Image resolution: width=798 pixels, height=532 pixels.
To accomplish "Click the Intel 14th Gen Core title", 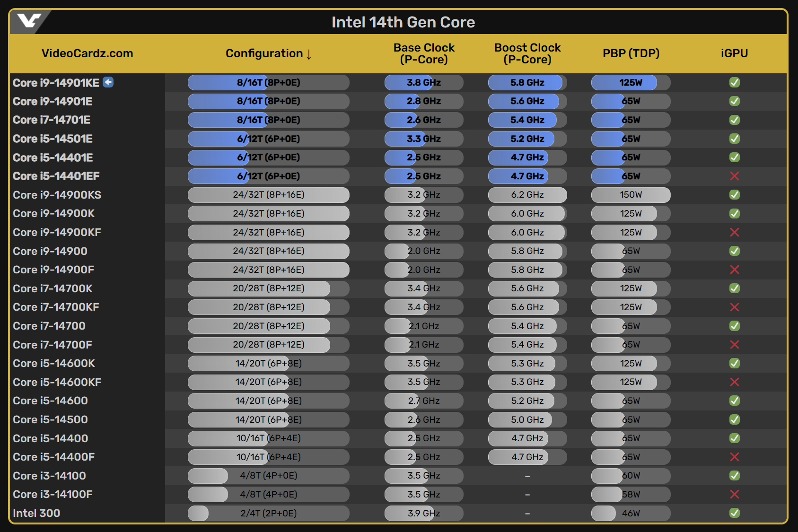I will [403, 22].
